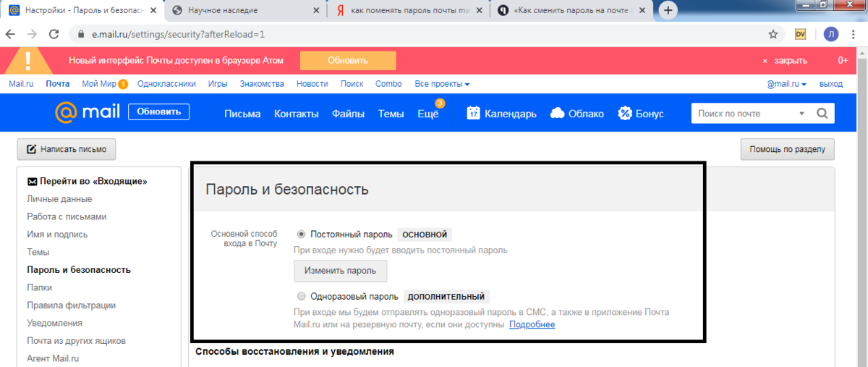Open the search options dropdown arrow
Screen dimensions: 868x367
point(801,114)
